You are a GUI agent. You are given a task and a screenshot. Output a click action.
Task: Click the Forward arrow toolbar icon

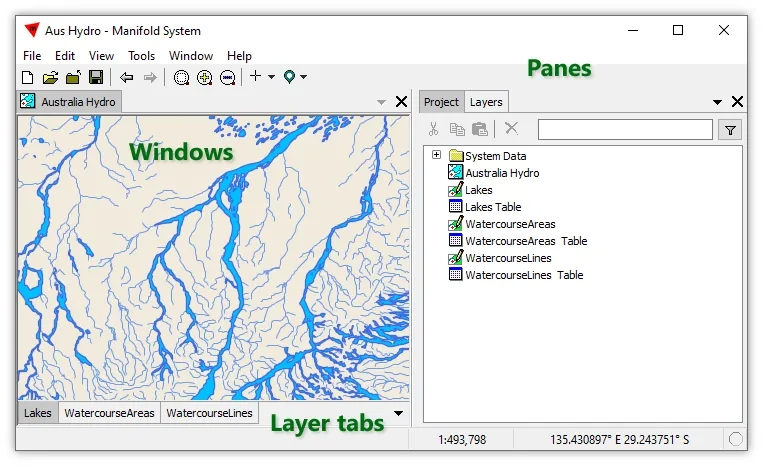pos(150,77)
